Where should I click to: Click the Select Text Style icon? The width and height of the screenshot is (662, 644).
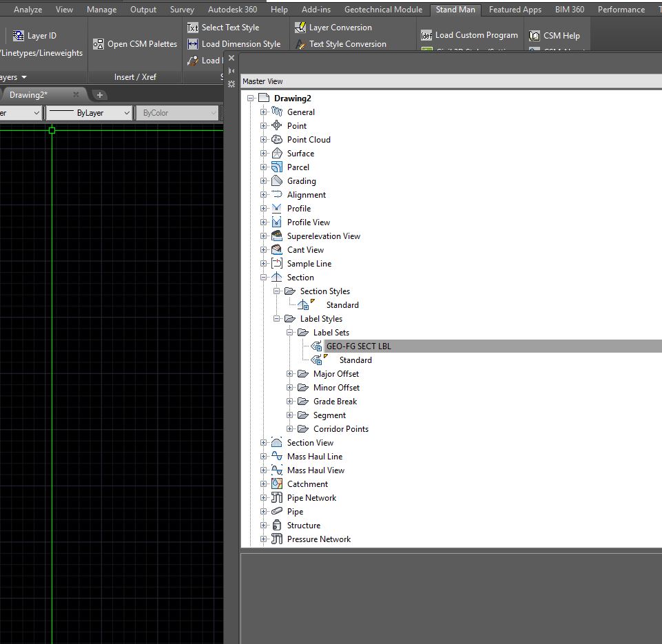click(x=192, y=28)
